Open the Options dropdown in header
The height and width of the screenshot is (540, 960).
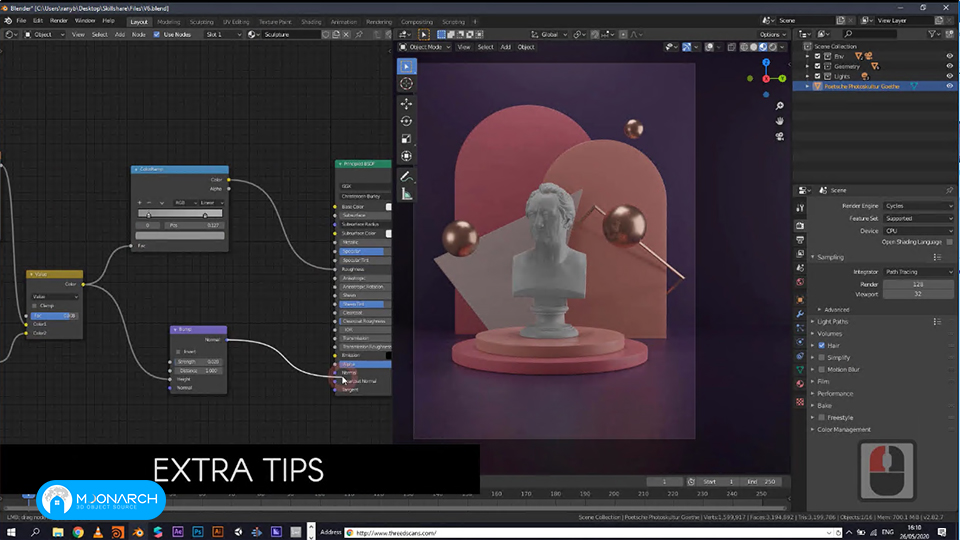(773, 35)
